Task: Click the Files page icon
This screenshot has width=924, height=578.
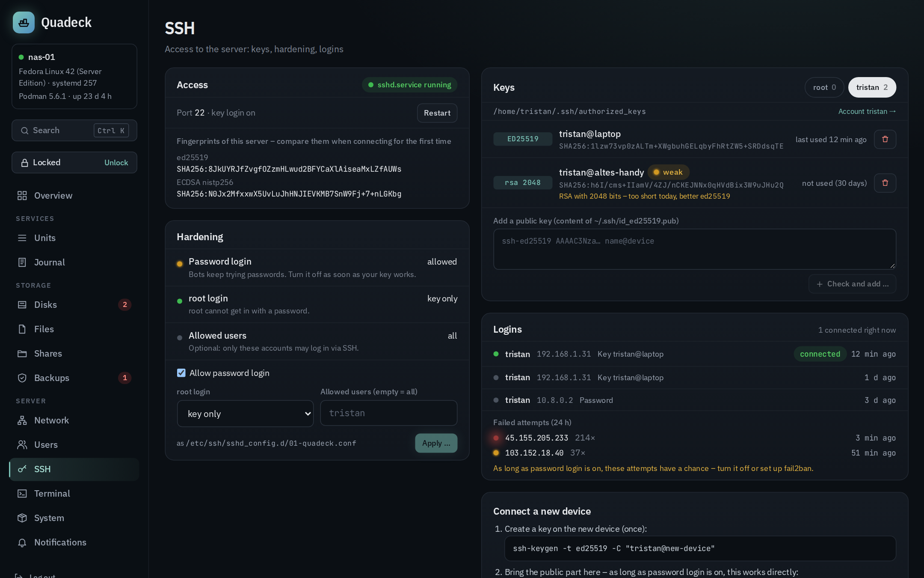Action: click(22, 329)
